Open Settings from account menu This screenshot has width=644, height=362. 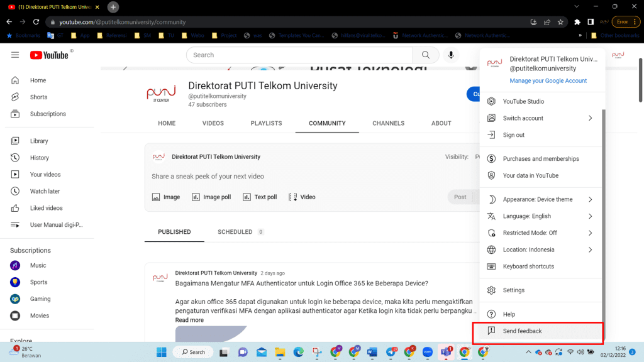[x=540, y=290]
